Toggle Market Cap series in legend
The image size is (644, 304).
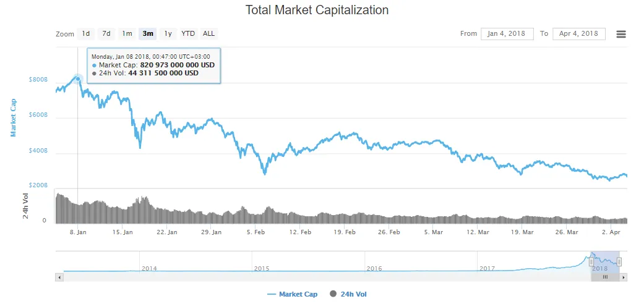click(298, 294)
